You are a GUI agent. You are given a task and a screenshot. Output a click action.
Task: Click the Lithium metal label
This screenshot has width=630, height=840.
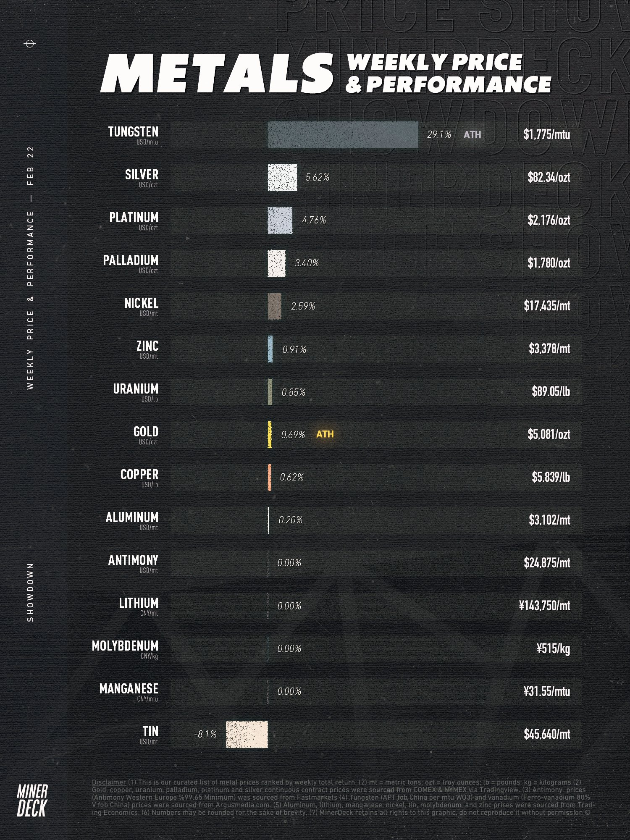tap(139, 603)
